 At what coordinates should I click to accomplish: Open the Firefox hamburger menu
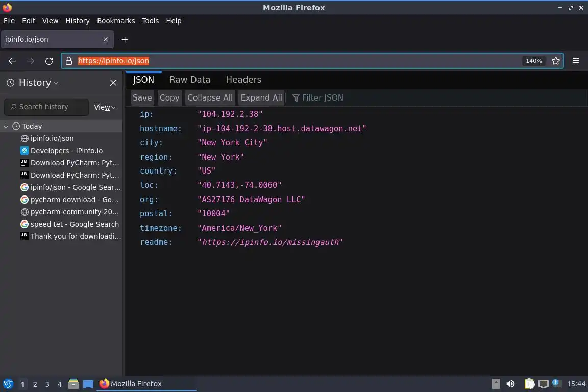tap(576, 61)
